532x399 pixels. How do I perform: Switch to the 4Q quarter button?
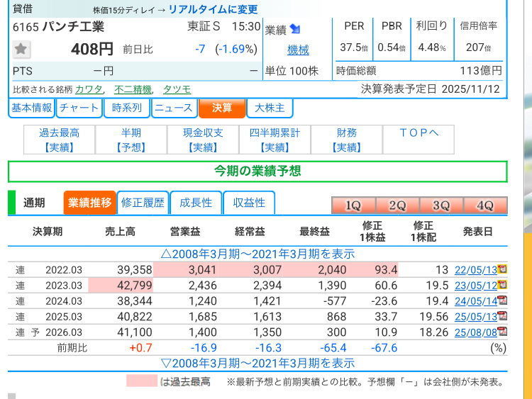click(485, 206)
